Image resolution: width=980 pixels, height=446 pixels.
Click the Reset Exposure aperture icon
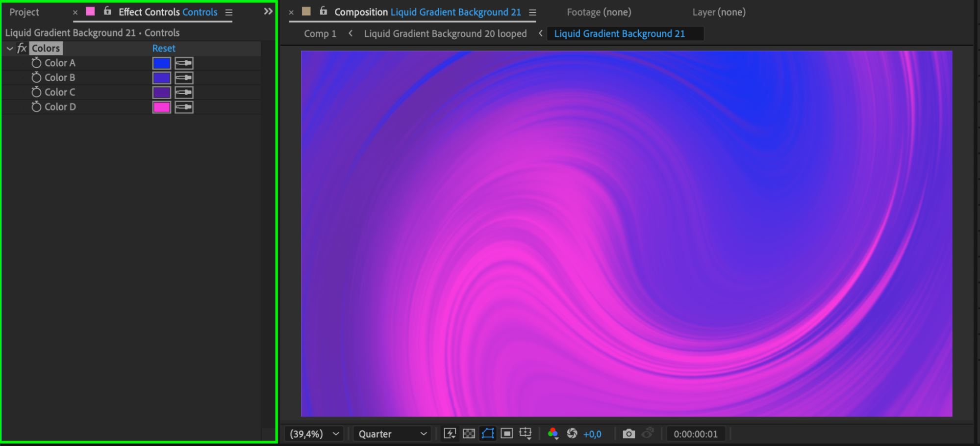[572, 433]
